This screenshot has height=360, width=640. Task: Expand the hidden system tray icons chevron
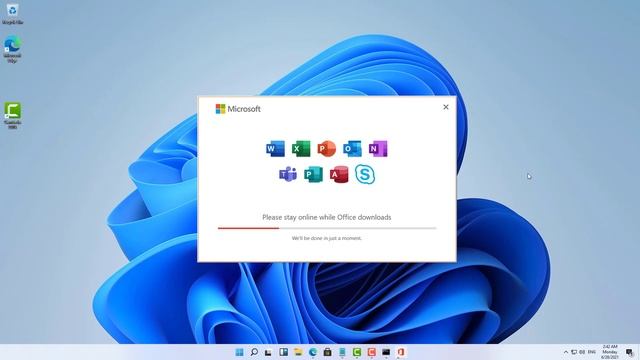point(566,352)
